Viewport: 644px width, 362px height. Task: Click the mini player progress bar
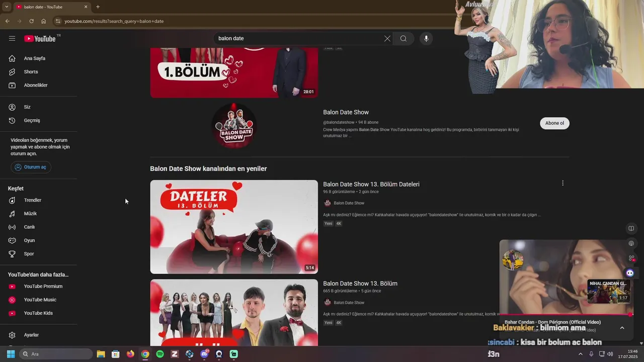point(566,315)
